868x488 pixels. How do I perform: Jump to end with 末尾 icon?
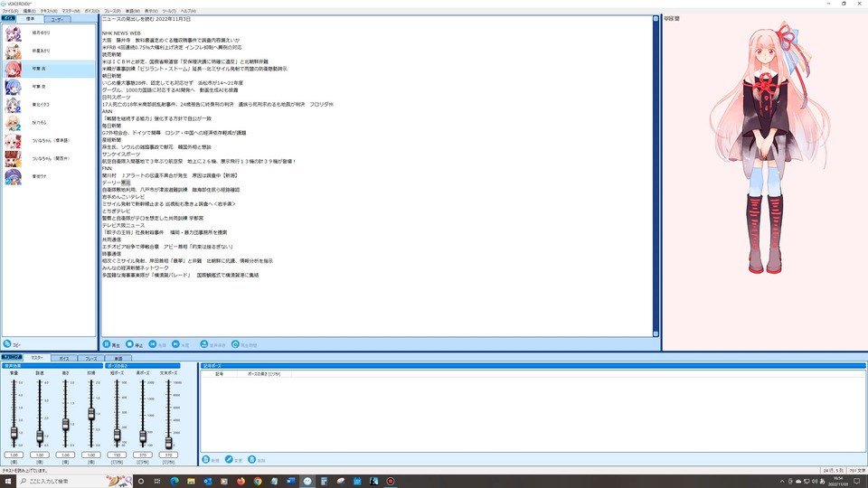coord(175,344)
